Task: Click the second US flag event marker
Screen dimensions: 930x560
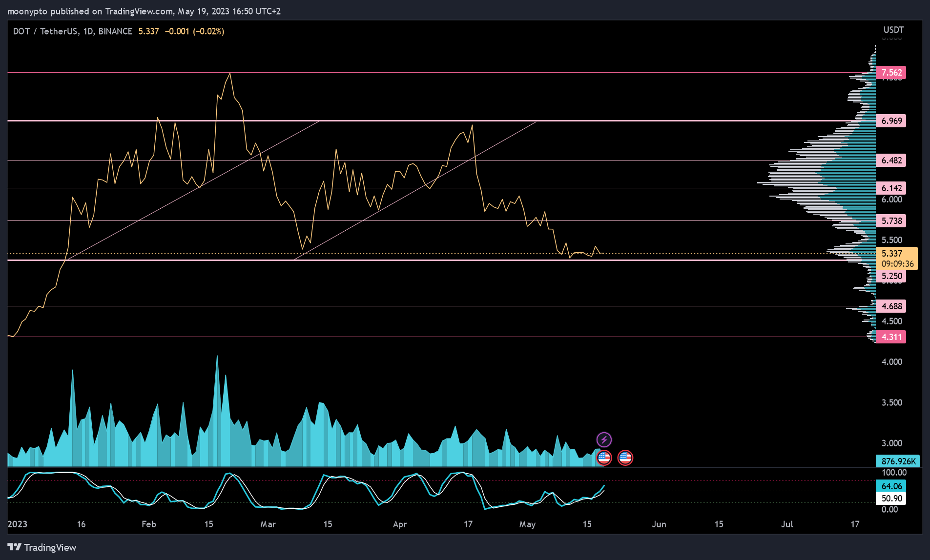Action: [x=625, y=458]
